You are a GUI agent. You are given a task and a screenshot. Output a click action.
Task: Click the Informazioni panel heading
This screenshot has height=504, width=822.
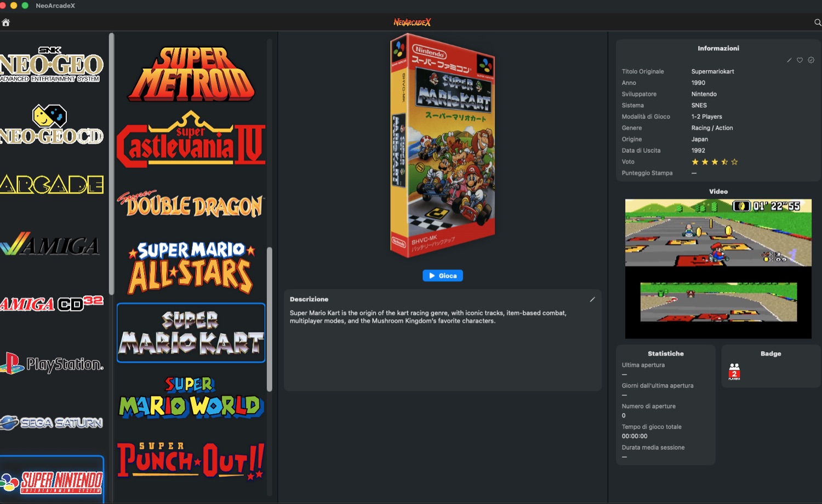pyautogui.click(x=718, y=48)
